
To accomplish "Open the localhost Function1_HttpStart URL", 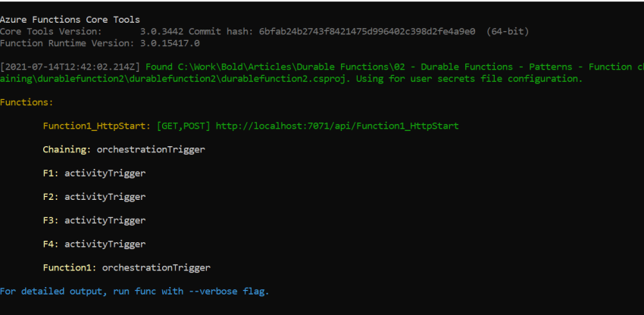I will 337,126.
